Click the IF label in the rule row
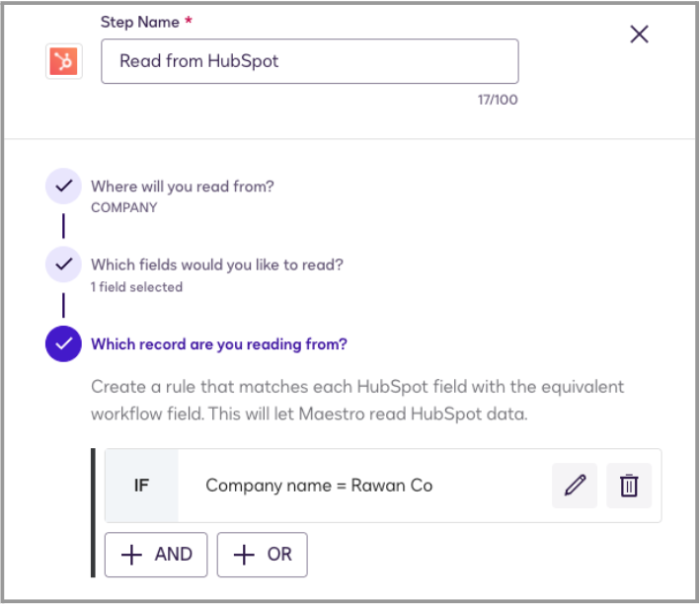 pos(141,486)
